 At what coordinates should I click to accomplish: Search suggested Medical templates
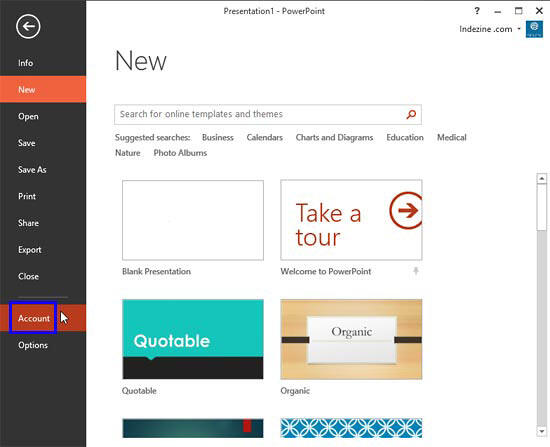pyautogui.click(x=451, y=138)
